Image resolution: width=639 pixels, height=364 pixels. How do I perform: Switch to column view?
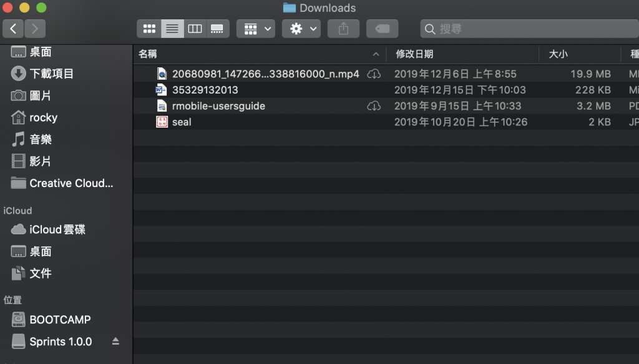point(195,29)
